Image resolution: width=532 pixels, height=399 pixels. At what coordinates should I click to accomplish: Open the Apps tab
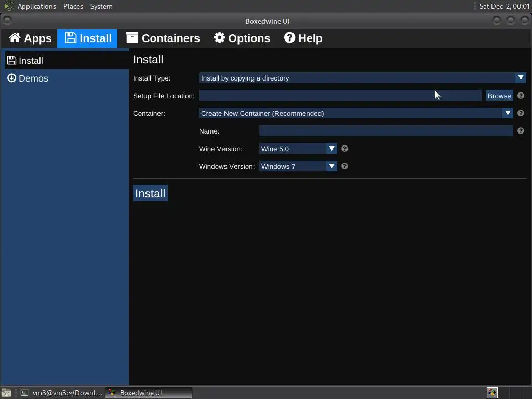(30, 38)
